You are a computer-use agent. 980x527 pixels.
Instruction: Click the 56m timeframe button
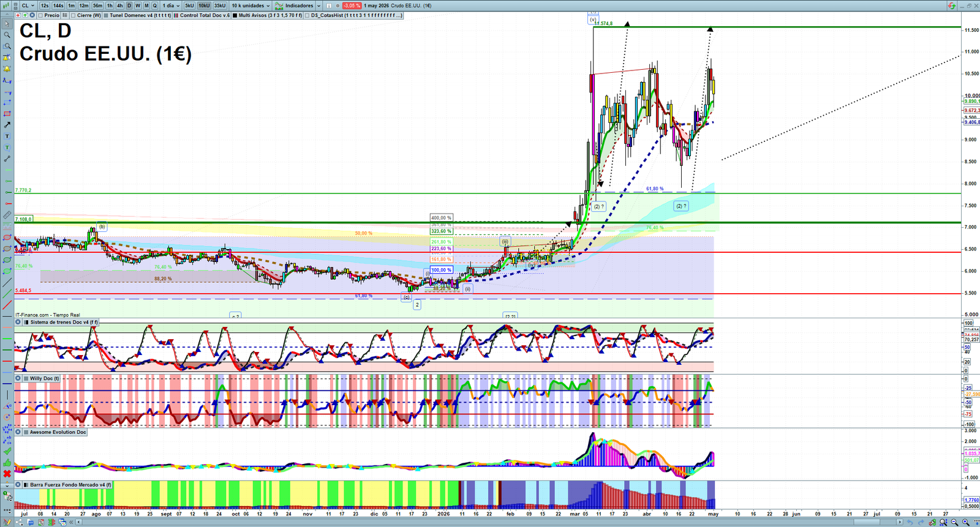pos(97,6)
